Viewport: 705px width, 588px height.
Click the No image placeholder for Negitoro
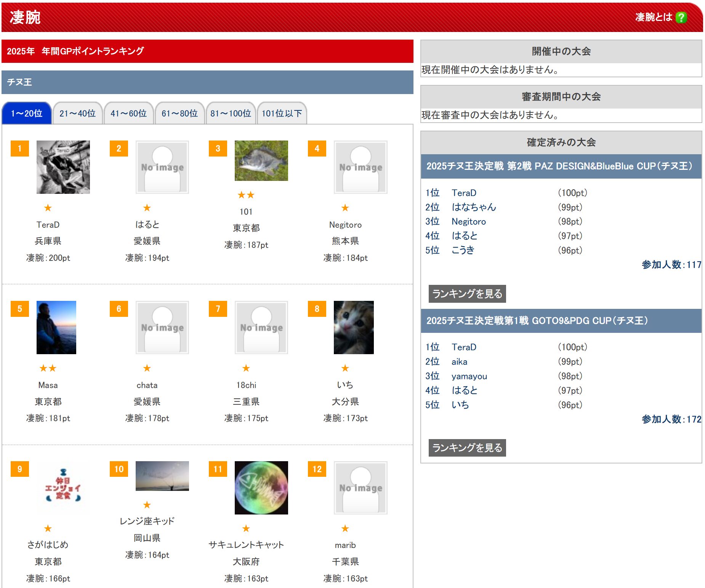[x=361, y=167]
